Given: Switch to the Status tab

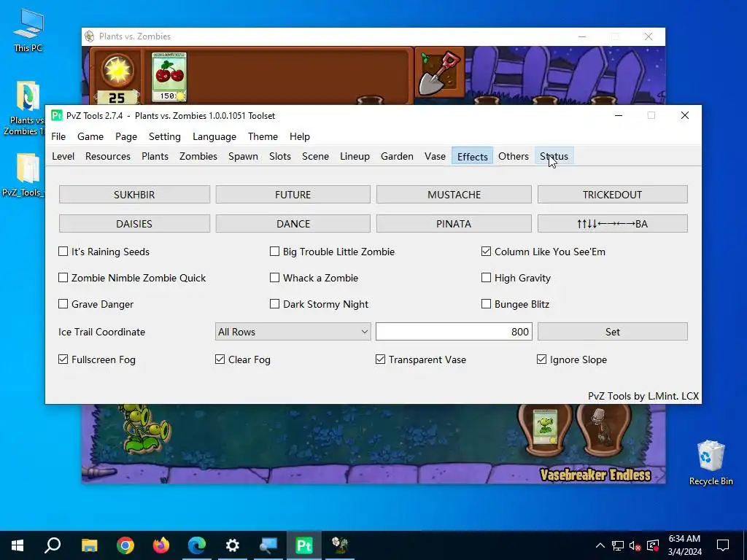Looking at the screenshot, I should tap(554, 156).
